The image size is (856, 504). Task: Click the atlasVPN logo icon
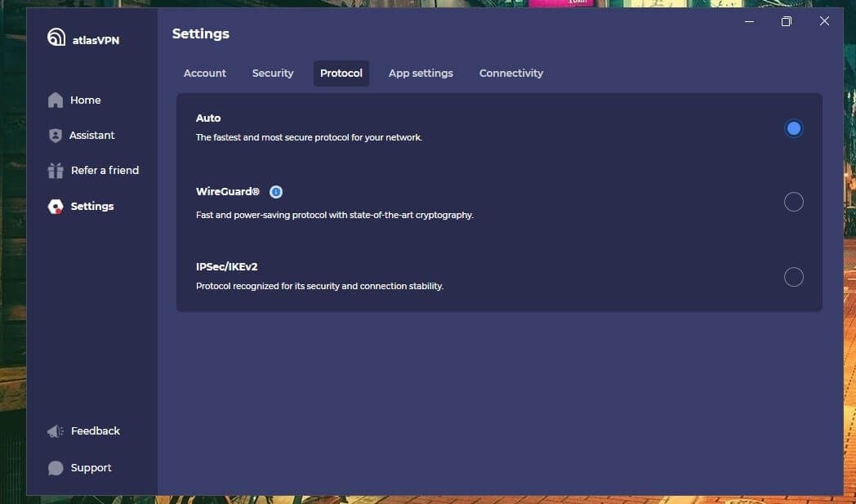pyautogui.click(x=56, y=37)
